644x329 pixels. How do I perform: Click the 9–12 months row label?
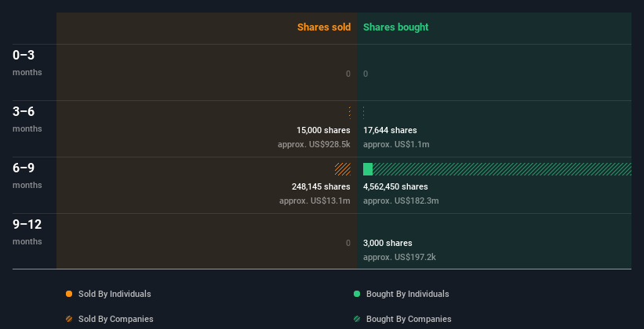point(27,232)
